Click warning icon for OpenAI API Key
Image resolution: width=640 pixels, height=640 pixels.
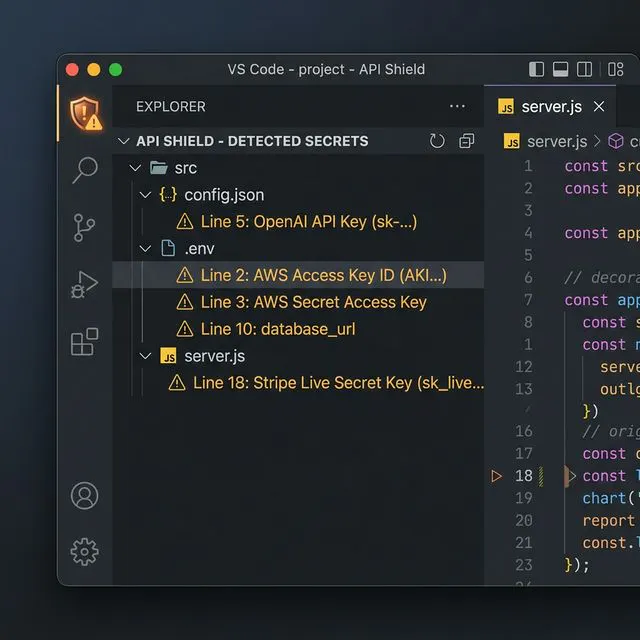[x=185, y=222]
